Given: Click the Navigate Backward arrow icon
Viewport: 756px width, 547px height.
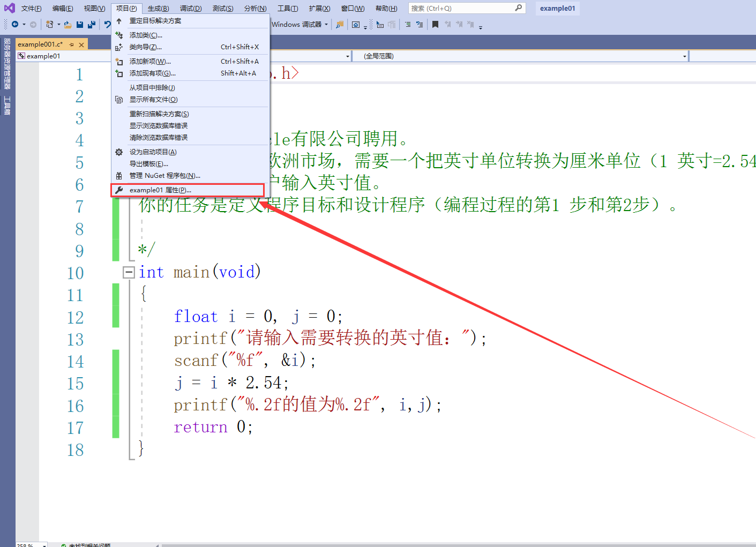Looking at the screenshot, I should coord(15,25).
